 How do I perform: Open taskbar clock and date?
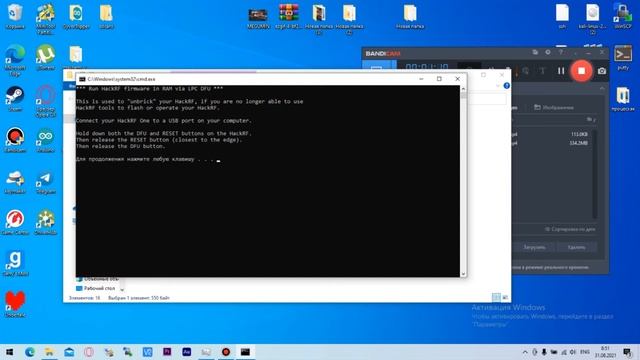[605, 352]
